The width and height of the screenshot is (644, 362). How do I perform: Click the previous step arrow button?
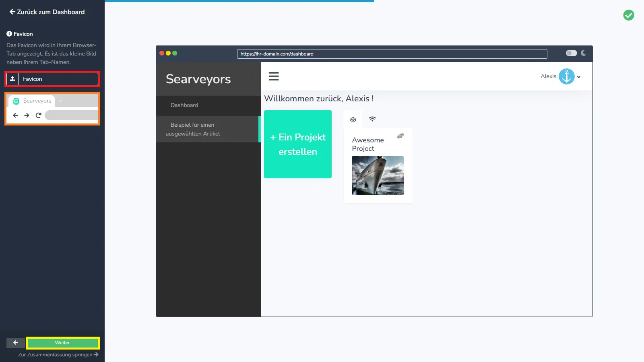pyautogui.click(x=15, y=343)
